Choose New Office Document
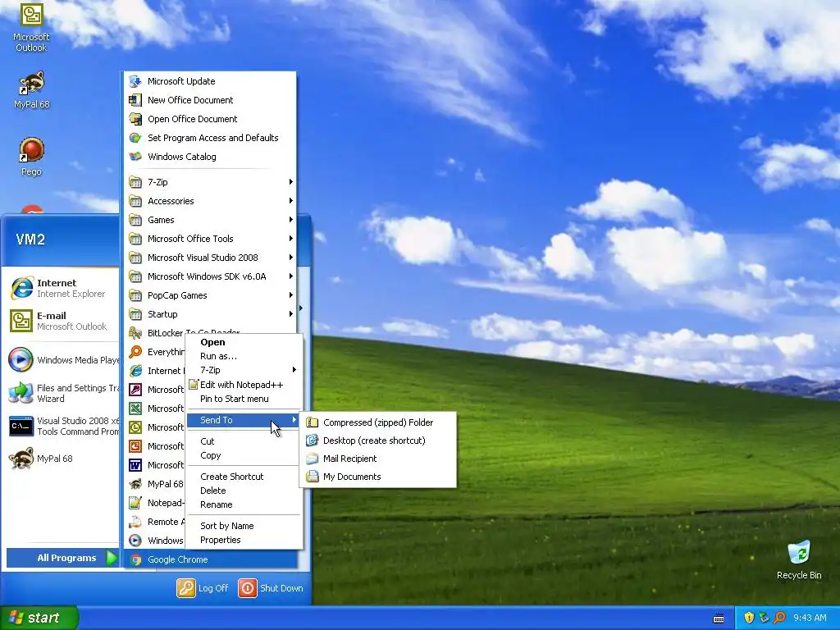The width and height of the screenshot is (840, 630). 210,100
